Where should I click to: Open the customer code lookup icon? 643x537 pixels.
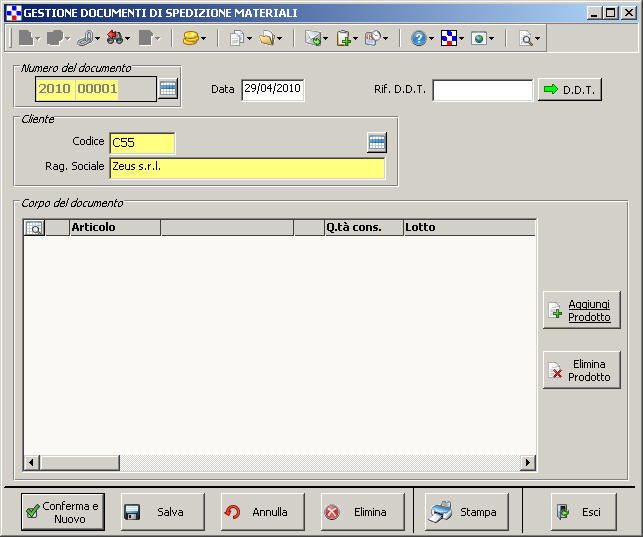[376, 143]
